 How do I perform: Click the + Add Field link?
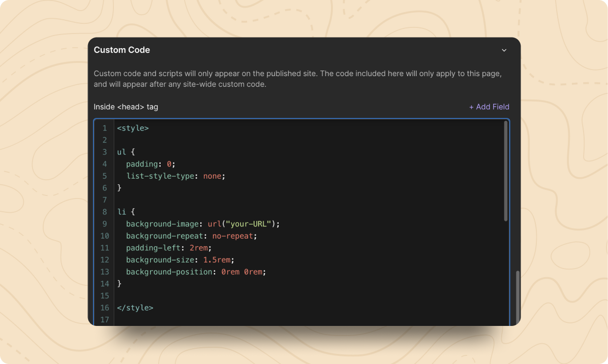(489, 107)
